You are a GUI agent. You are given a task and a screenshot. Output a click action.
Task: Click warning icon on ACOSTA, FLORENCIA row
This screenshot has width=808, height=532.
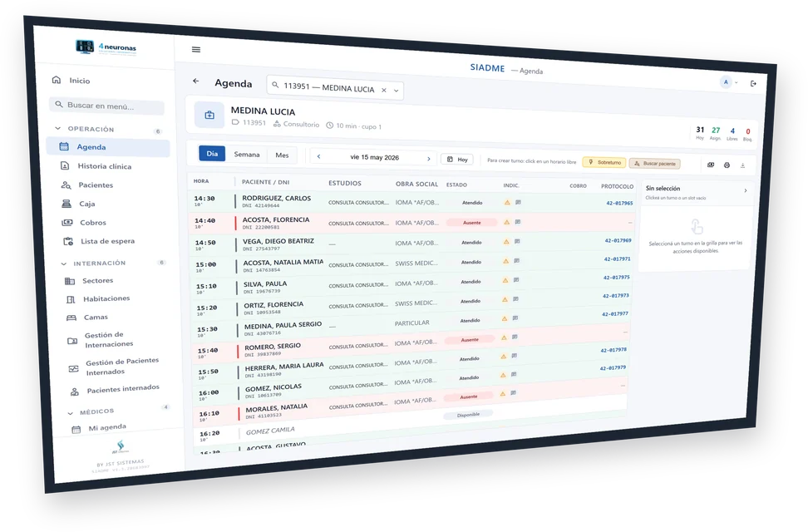(507, 222)
